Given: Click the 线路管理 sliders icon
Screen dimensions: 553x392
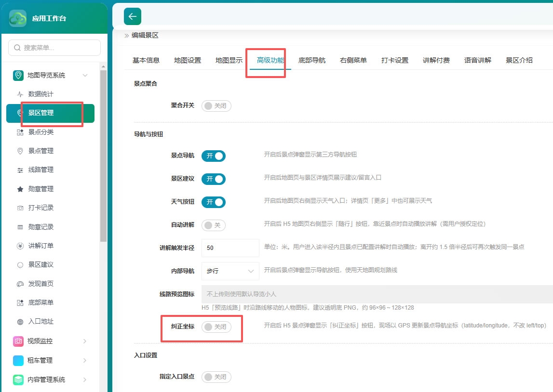Looking at the screenshot, I should click(x=20, y=170).
